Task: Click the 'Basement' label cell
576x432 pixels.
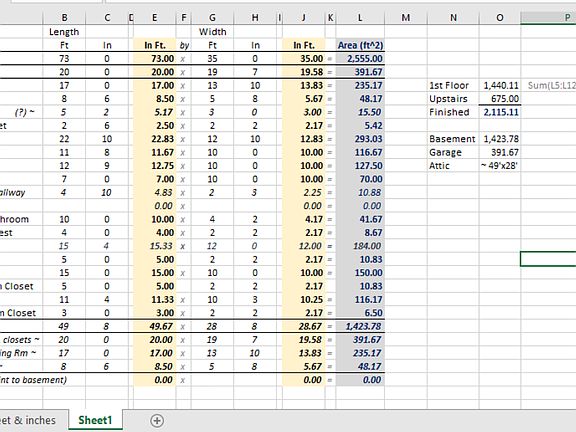Action: 453,139
